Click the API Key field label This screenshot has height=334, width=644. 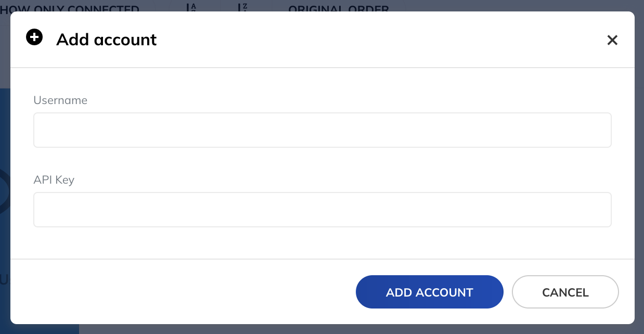(54, 180)
